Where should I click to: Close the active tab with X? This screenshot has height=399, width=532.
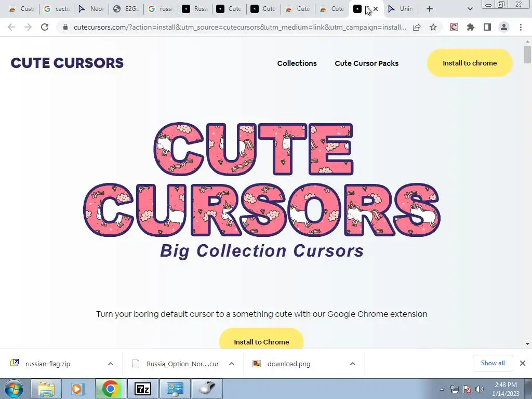376,9
